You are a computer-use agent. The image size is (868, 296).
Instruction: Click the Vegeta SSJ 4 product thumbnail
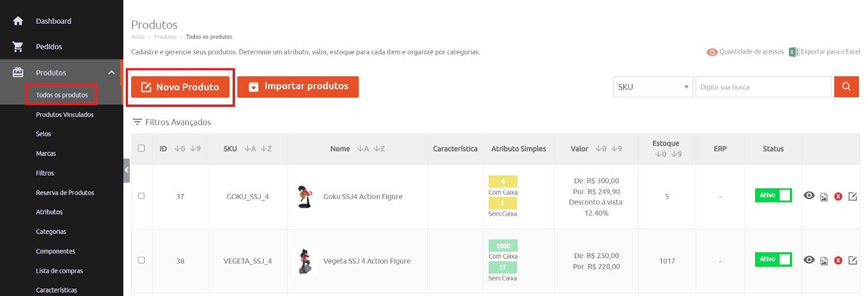pos(305,261)
